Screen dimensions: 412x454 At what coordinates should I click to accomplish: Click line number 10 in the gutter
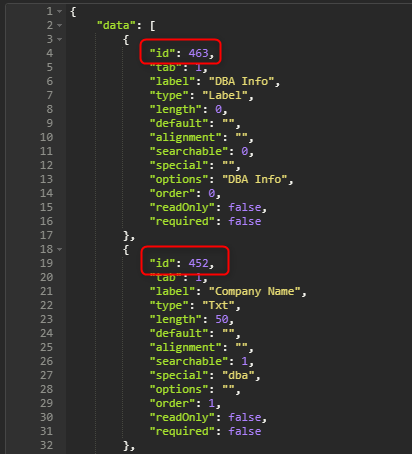(46, 137)
